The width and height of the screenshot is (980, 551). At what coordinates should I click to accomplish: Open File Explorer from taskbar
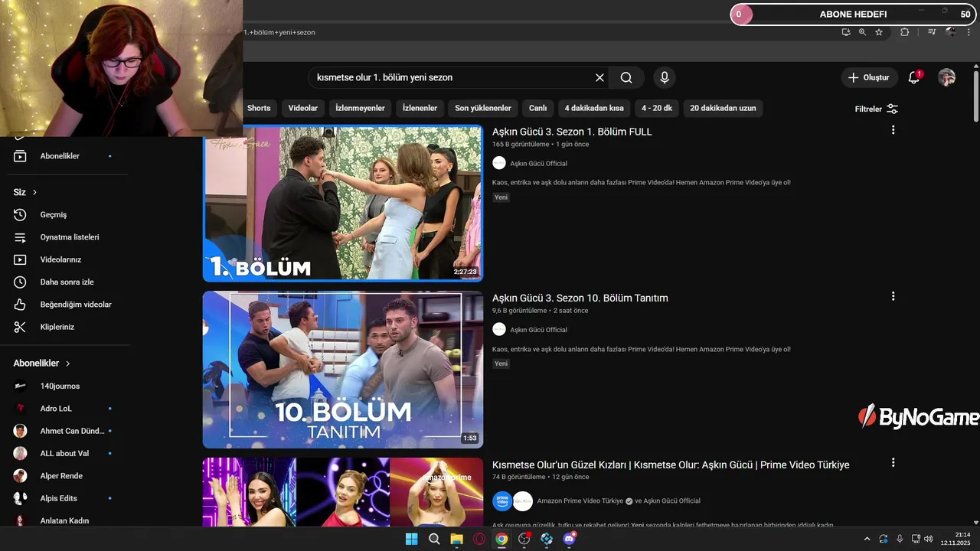point(456,539)
